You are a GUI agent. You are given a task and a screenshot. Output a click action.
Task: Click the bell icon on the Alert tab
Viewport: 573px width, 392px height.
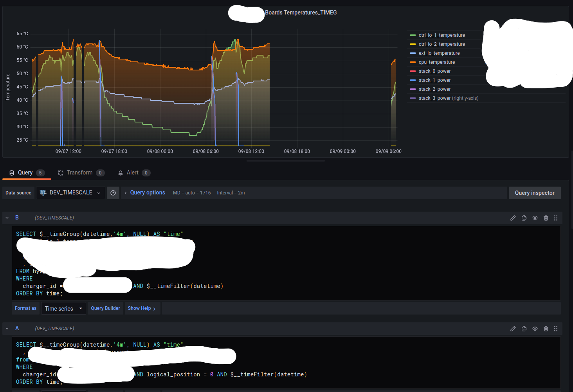121,173
